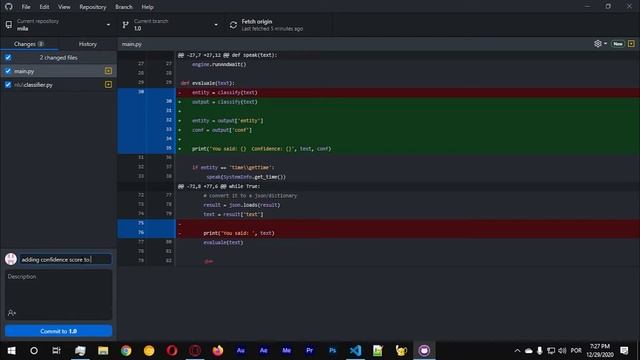
Task: Click hunk header '@@ -72,8 +77,6 @@ while True:'
Action: [218, 186]
